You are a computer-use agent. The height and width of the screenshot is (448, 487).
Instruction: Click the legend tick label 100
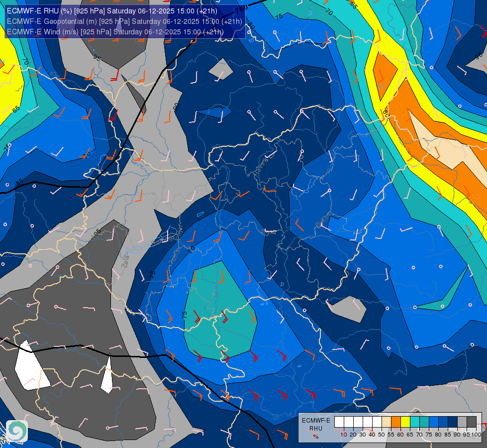(476, 435)
